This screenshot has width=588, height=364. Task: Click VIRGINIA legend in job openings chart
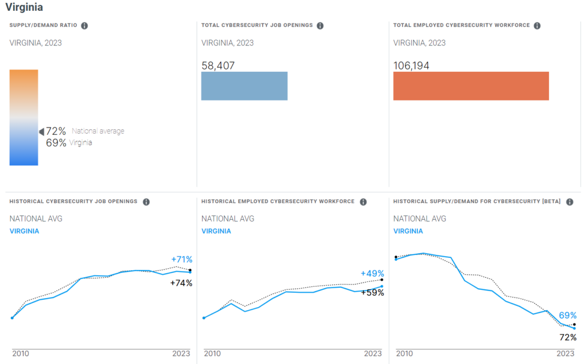pyautogui.click(x=25, y=231)
